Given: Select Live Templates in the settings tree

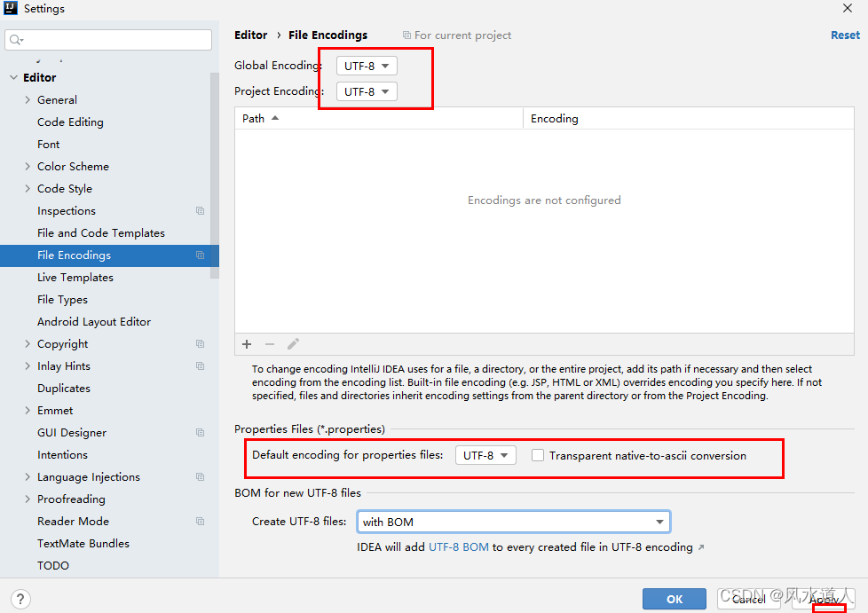Looking at the screenshot, I should (75, 277).
